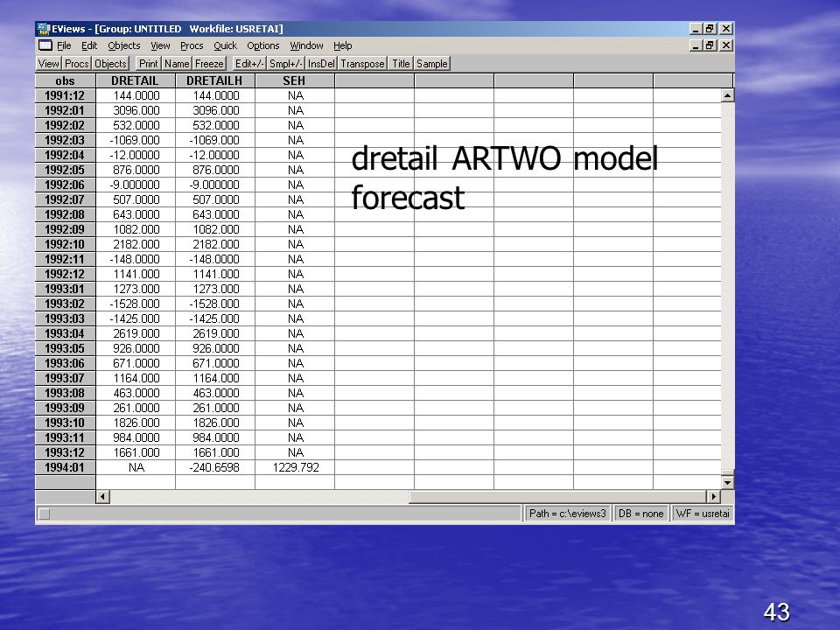Click the Title toolbar button

pos(401,64)
